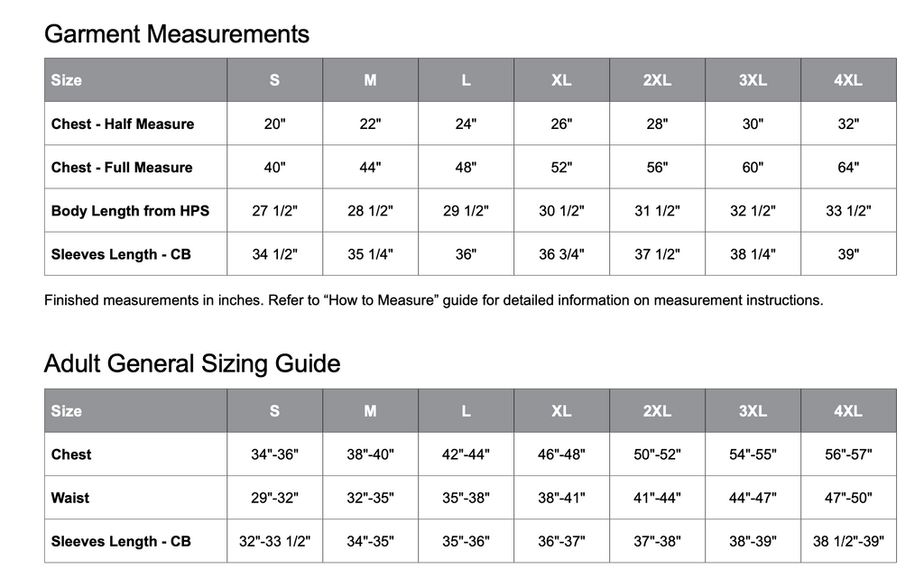Screen dimensions: 924x587
Task: Click the 47"-50" waist range cell
Action: click(x=847, y=498)
